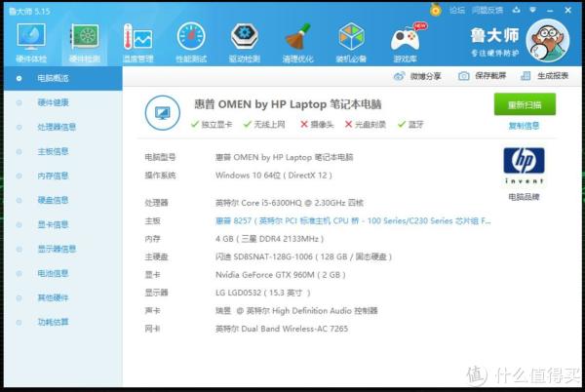Click the SD8SNAT-128G-1006 disk value
The width and height of the screenshot is (585, 392).
(303, 257)
